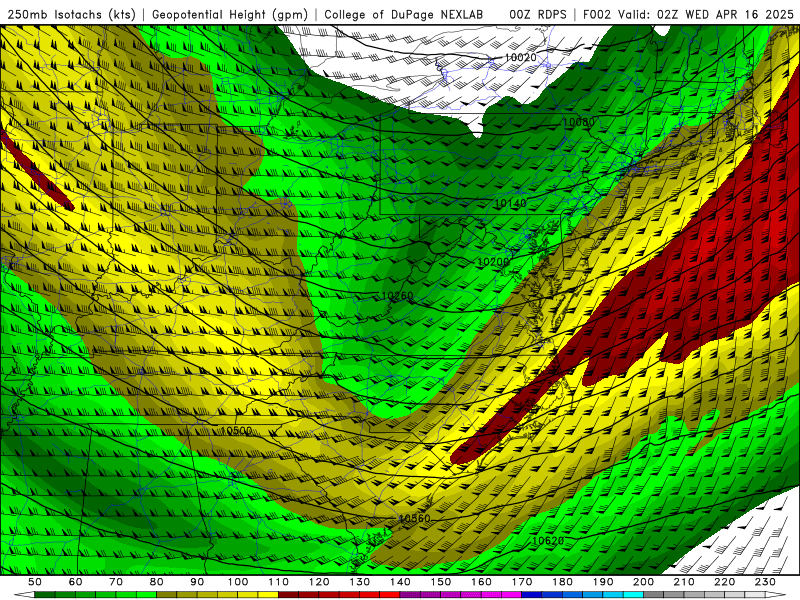Click the 210 scale label

click(684, 582)
